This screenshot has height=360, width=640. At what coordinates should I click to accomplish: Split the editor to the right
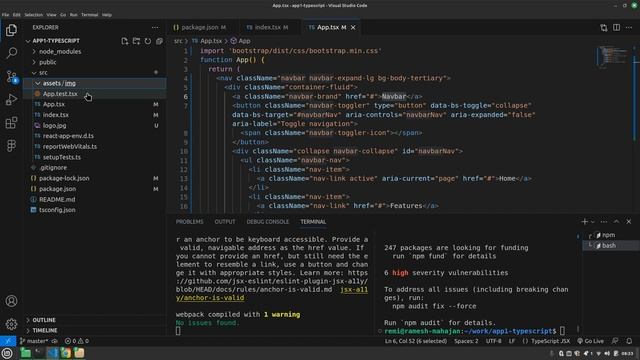tap(616, 27)
